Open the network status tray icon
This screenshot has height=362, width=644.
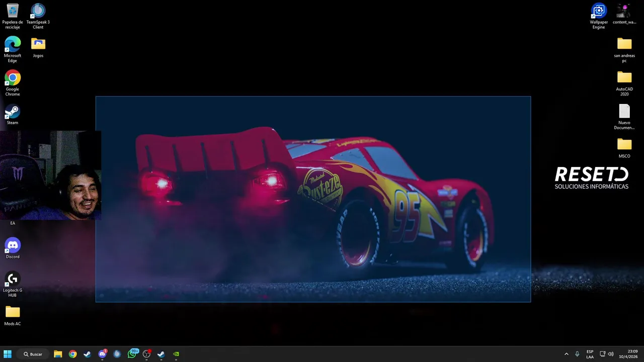pos(603,354)
